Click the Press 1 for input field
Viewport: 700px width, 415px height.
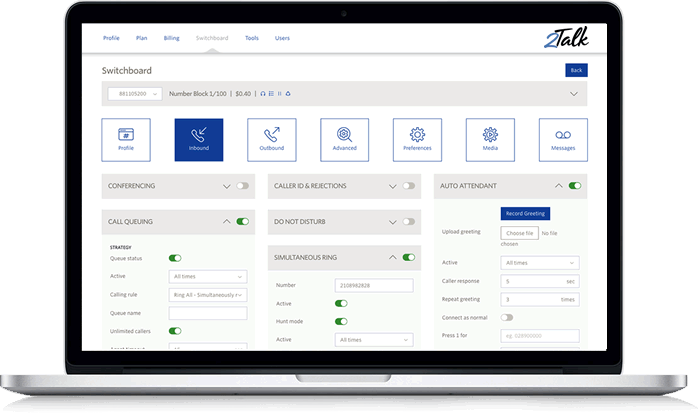(540, 336)
